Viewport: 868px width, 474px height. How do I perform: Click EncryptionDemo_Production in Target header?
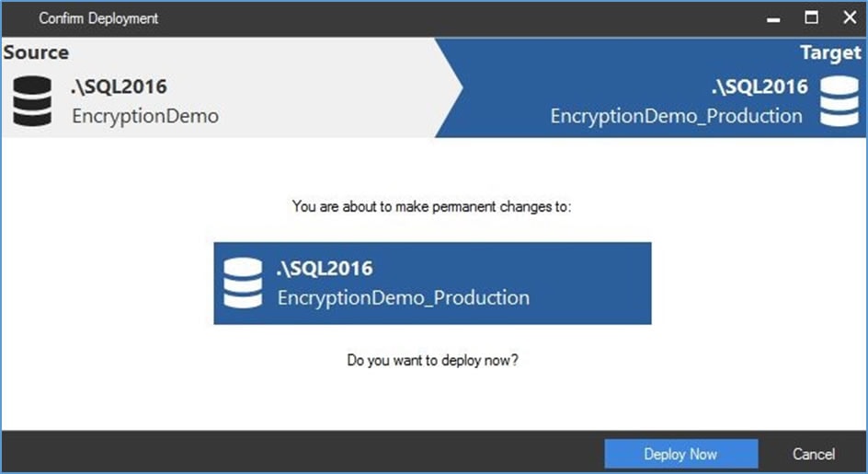[x=676, y=116]
